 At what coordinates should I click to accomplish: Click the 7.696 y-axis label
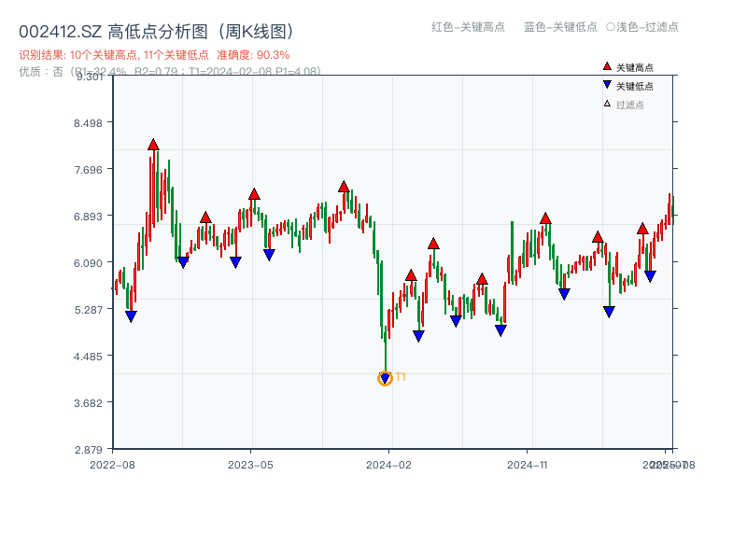[x=88, y=170]
